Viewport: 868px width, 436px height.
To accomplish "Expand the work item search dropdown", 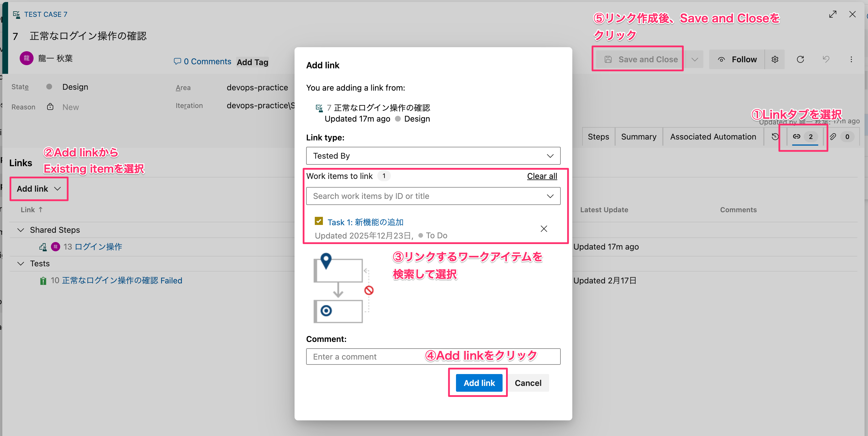I will click(550, 196).
